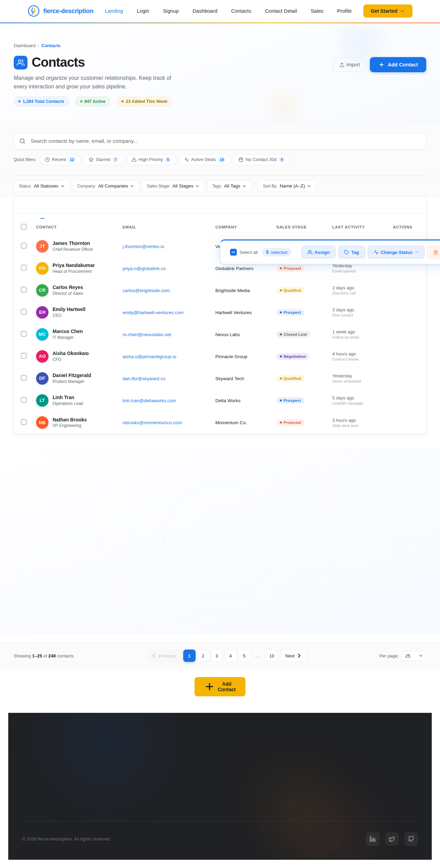This screenshot has width=440, height=868.
Task: Click the blue Add Contact button
Action: point(398,65)
